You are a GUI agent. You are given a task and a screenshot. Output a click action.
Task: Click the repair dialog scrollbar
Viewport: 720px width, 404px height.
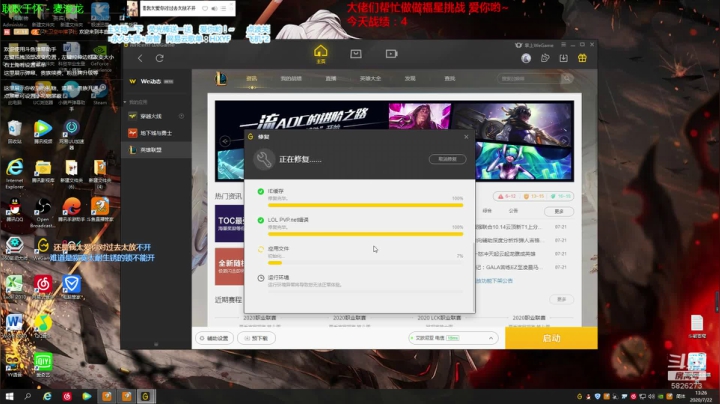point(473,275)
